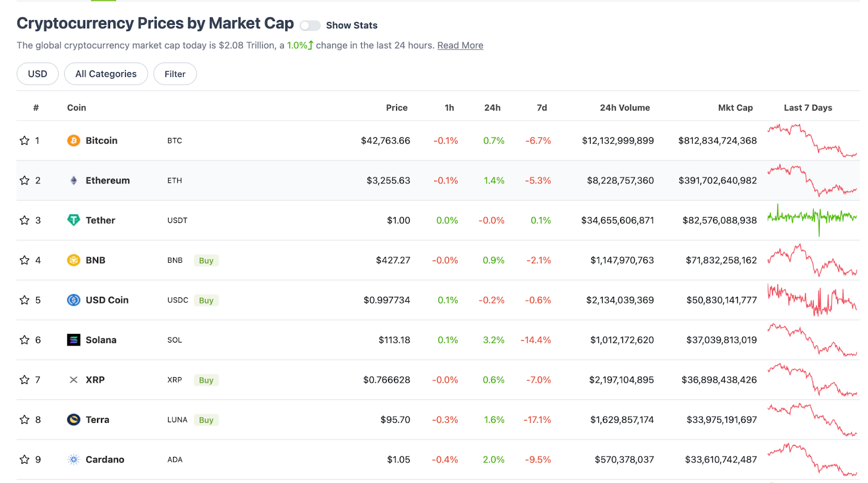Click Bitcoin market cap $812,834,724,368
Screen dimensions: 868x483
[x=717, y=141]
